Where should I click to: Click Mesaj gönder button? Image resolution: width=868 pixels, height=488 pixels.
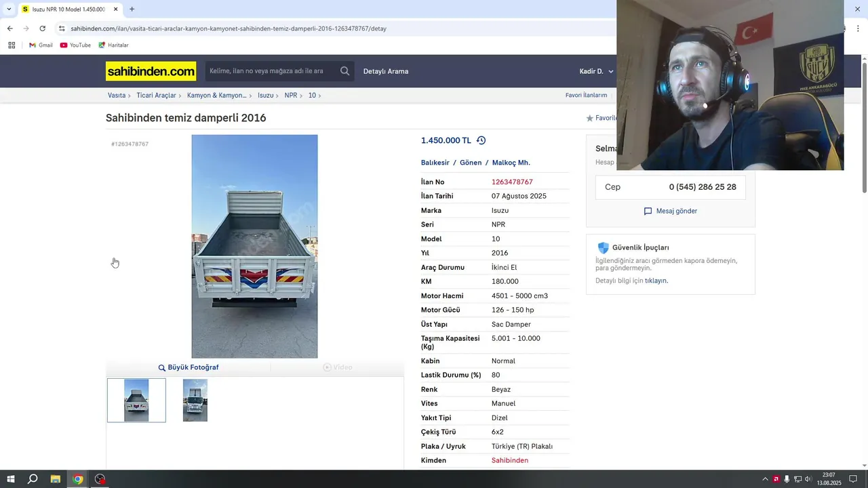tap(670, 211)
